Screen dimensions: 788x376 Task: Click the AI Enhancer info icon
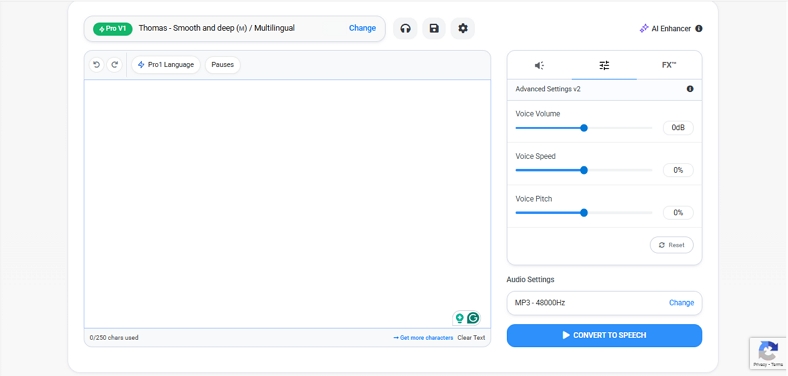point(699,29)
